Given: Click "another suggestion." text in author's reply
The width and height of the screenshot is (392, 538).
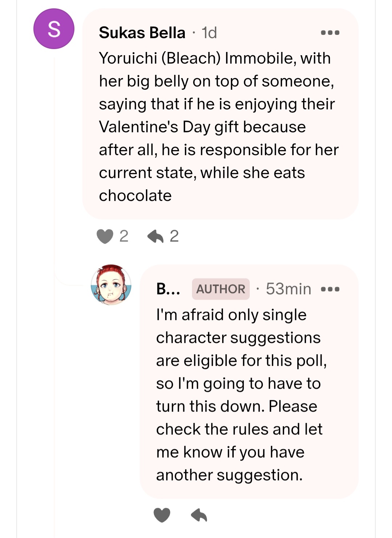Looking at the screenshot, I should (229, 475).
